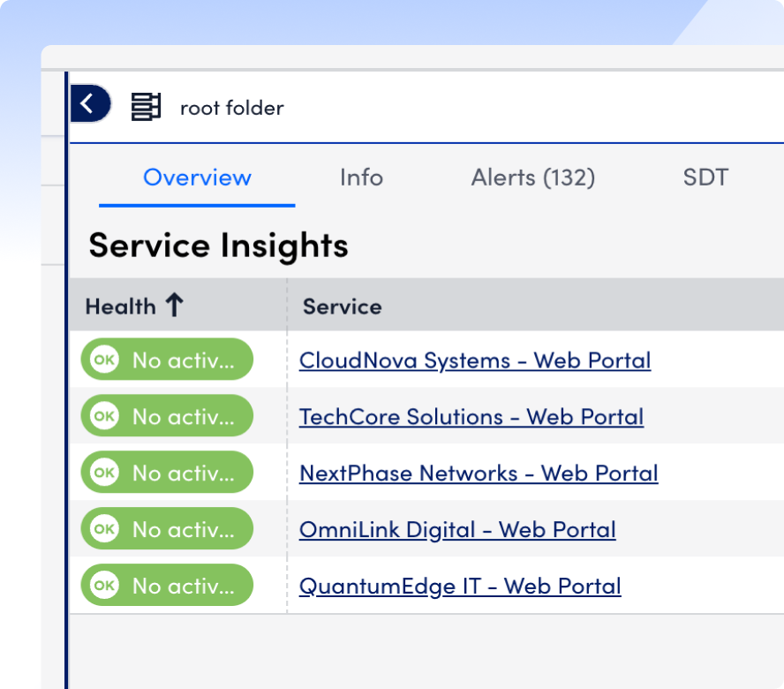Open the Alerts (132) tab

(532, 178)
